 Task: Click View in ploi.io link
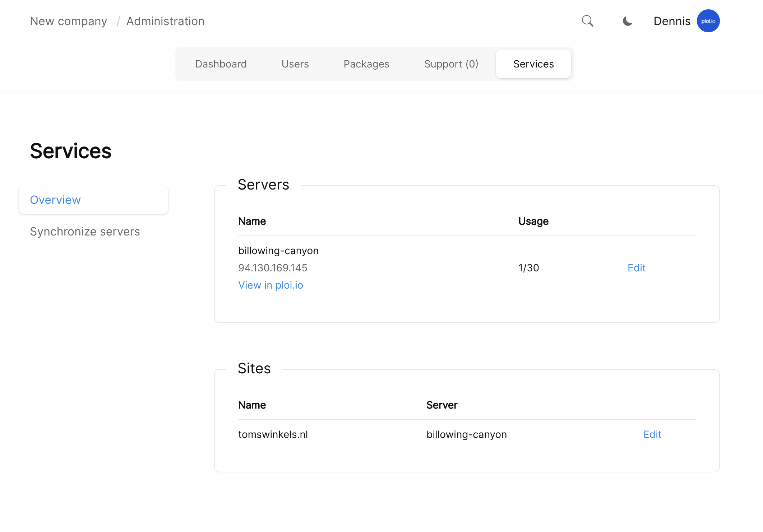[271, 285]
